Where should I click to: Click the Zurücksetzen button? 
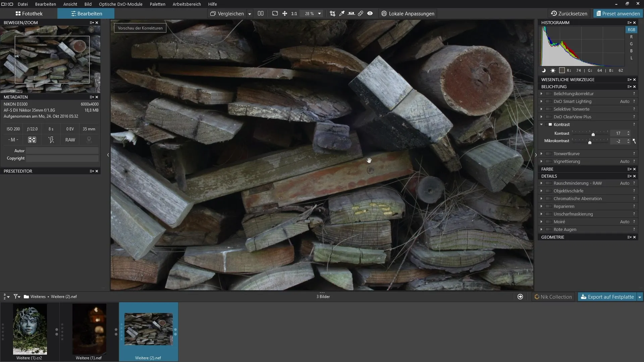coord(570,13)
